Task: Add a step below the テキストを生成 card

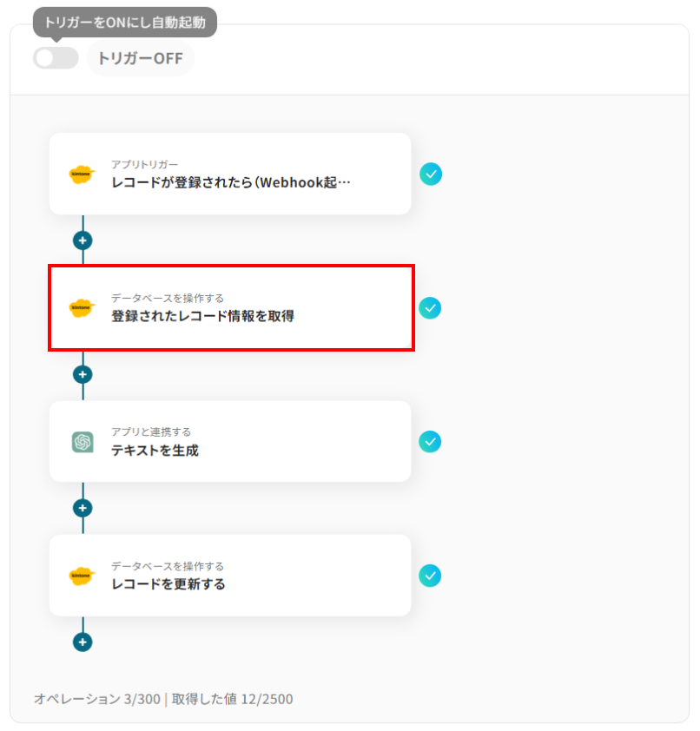Action: click(83, 508)
